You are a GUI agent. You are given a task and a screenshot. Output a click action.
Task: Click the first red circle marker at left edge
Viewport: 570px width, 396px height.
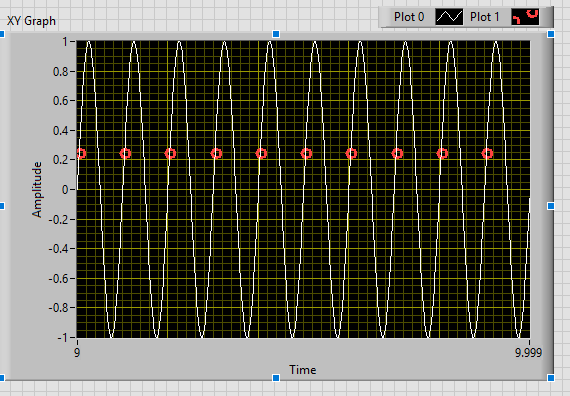click(81, 153)
